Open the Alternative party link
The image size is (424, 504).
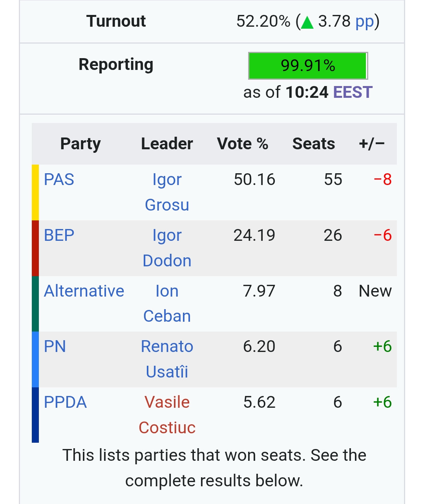coord(84,291)
